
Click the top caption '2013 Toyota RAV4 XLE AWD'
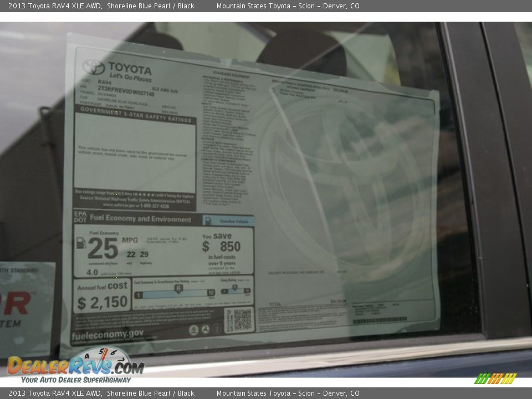tap(55, 6)
